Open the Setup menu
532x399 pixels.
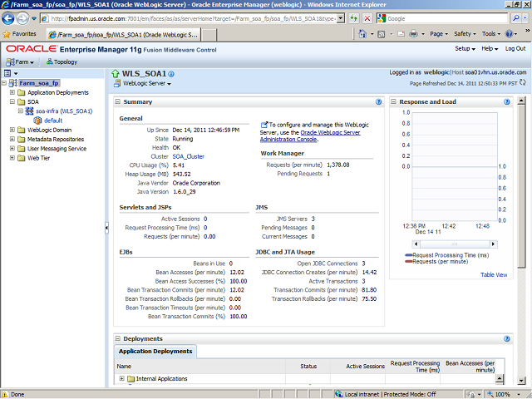[465, 49]
